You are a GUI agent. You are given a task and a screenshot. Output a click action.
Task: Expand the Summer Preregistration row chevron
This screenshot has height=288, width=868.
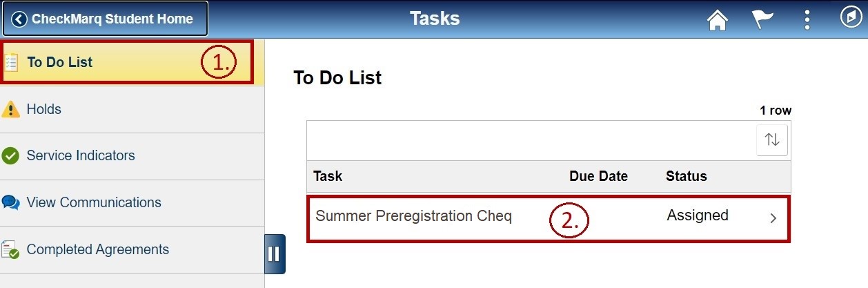(x=773, y=218)
